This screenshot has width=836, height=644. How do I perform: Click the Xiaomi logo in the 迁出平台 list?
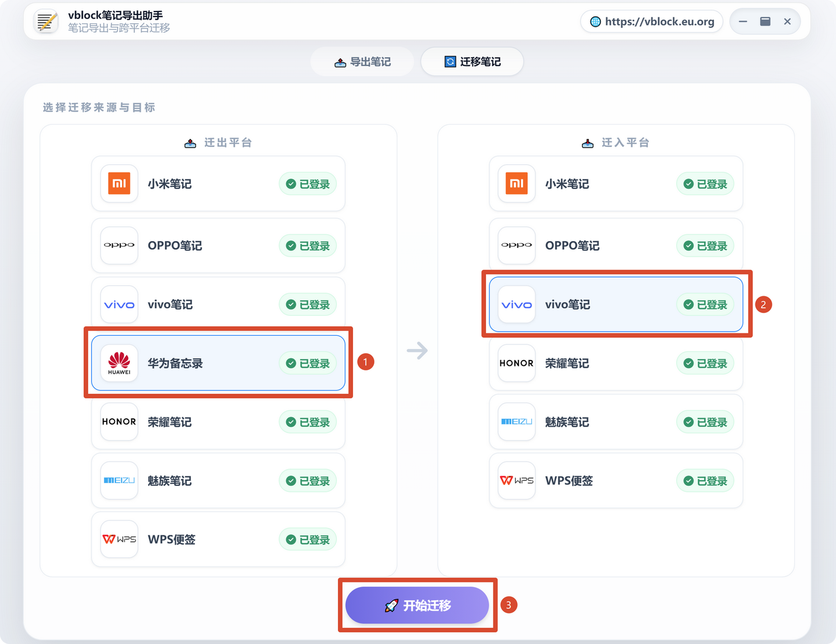pyautogui.click(x=119, y=184)
